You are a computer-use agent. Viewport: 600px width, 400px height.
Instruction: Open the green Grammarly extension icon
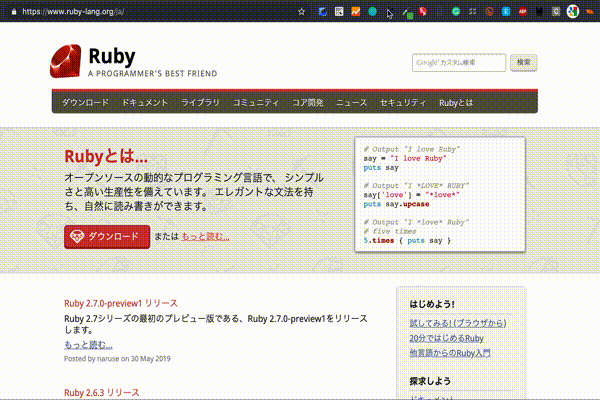pyautogui.click(x=456, y=11)
